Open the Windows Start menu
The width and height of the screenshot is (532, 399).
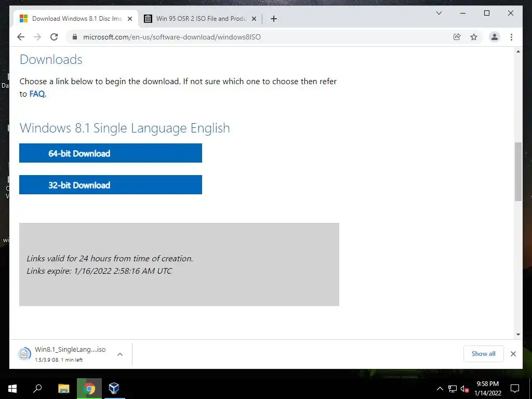[12, 389]
